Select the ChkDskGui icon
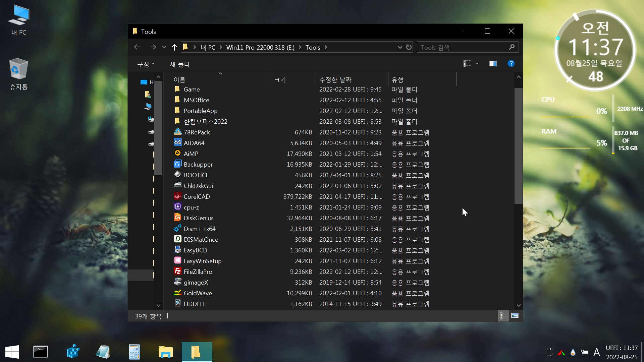 click(177, 185)
